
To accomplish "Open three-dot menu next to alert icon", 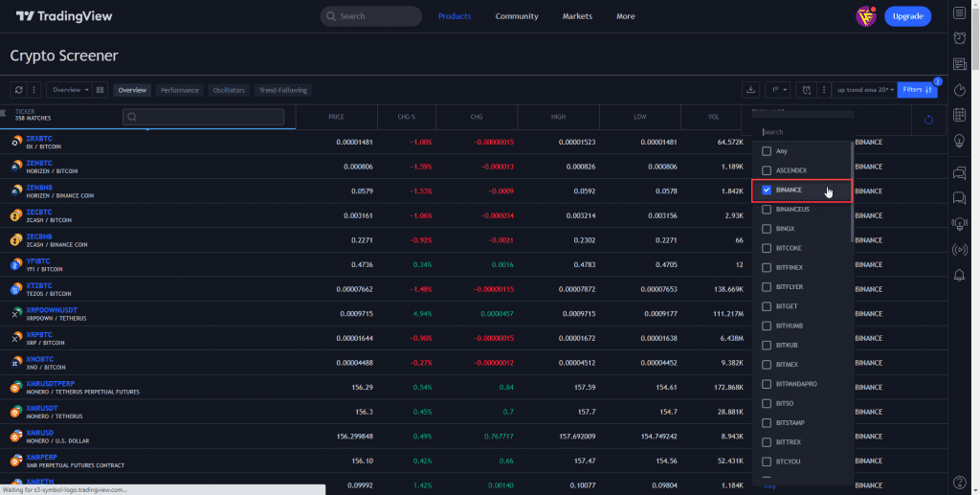I will click(824, 90).
